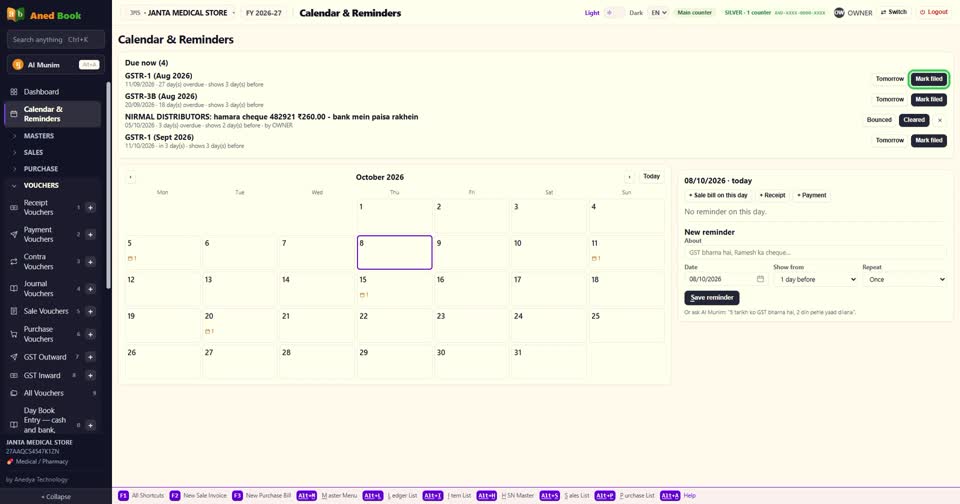Click plus icon beside GST Outward

(x=90, y=357)
